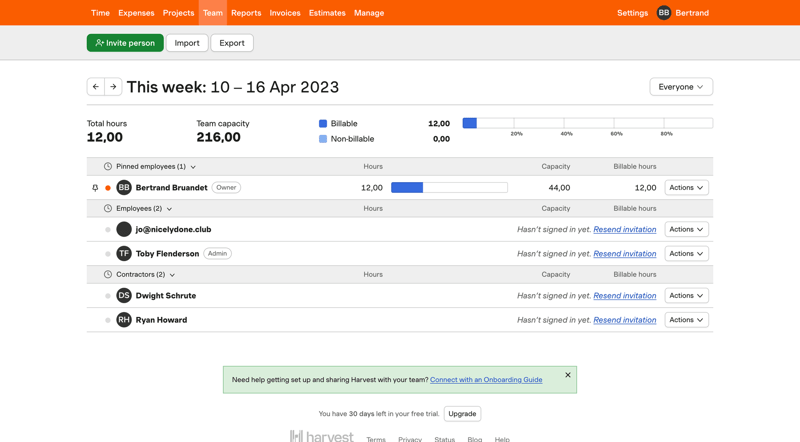Open Actions dropdown for jo@nicelydone.club
This screenshot has height=442, width=800.
(686, 229)
